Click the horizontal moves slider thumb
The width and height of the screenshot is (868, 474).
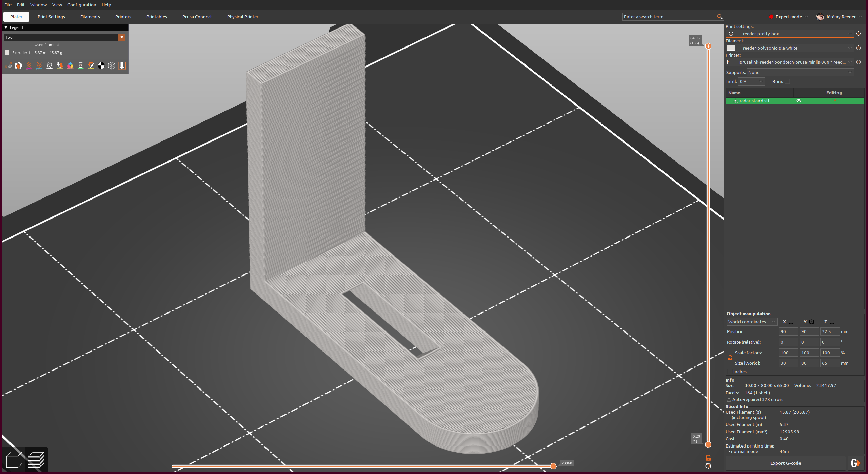coord(553,466)
